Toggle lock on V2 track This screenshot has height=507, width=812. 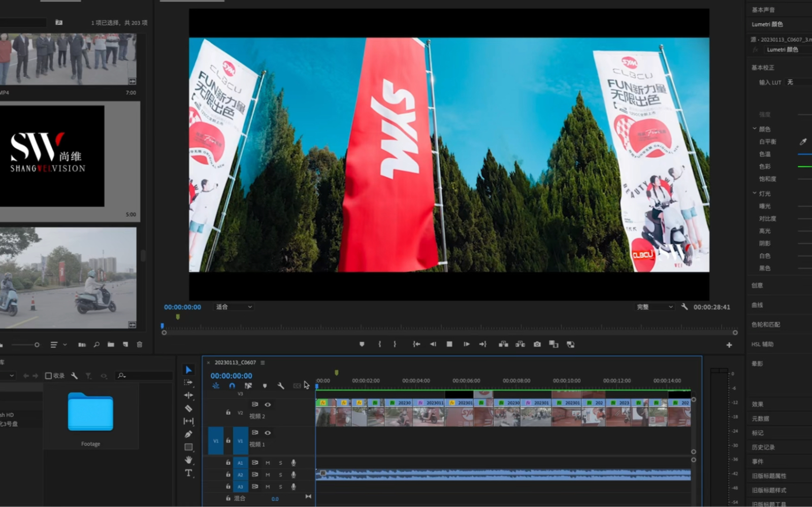pyautogui.click(x=228, y=412)
